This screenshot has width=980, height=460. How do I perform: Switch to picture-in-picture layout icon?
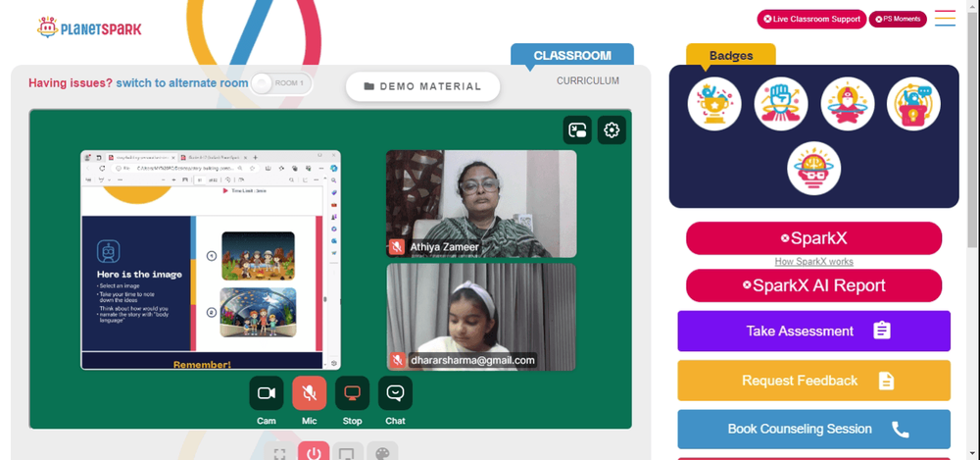577,130
